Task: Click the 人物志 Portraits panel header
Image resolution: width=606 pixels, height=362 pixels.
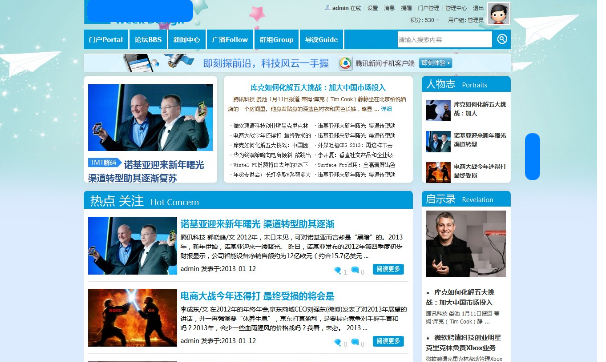Action: [x=466, y=84]
